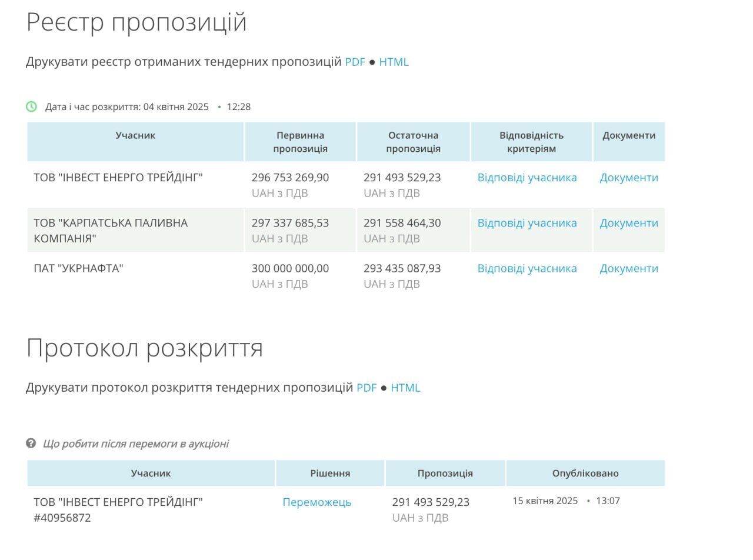753x560 pixels.
Task: Select initial bid value 296 753 269,90
Action: (x=290, y=178)
